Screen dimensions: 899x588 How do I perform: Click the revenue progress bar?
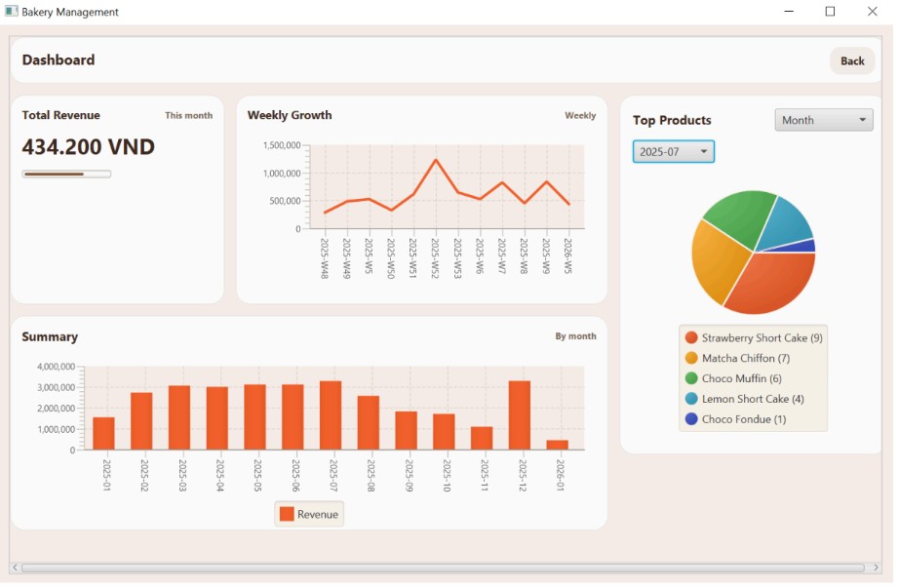coord(66,175)
